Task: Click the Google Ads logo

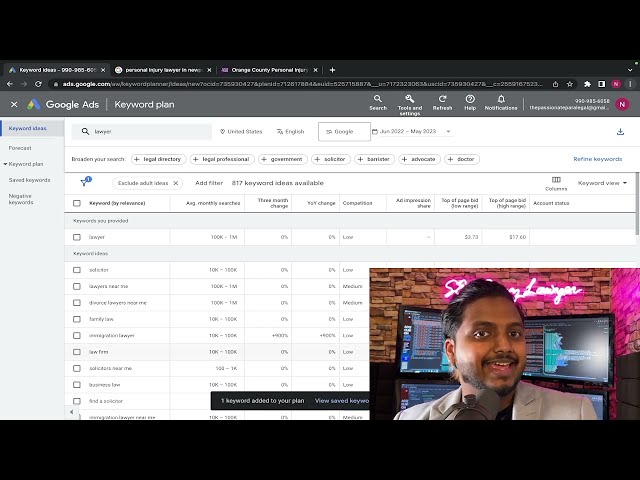Action: point(33,104)
